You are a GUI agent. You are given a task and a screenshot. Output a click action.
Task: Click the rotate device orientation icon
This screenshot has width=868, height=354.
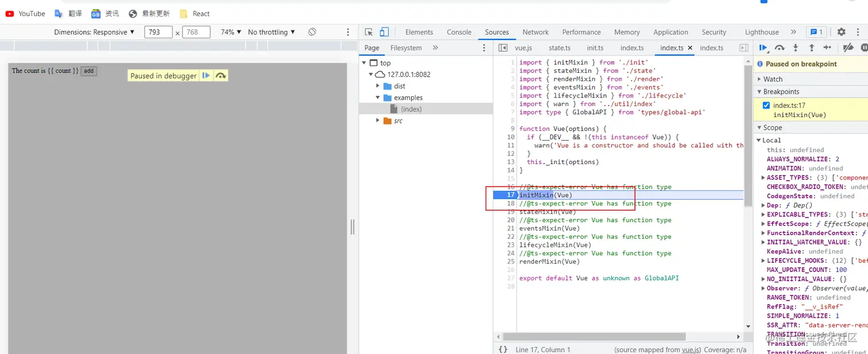tap(312, 32)
